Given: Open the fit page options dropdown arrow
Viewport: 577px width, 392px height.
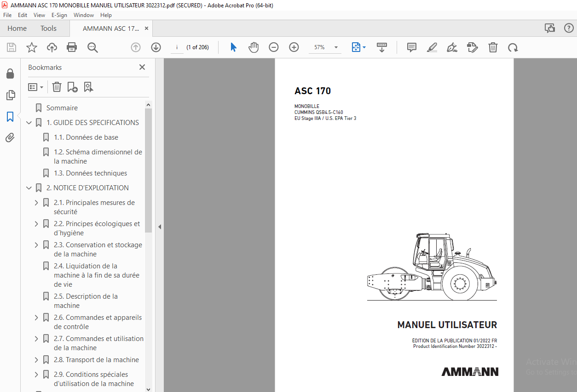Looking at the screenshot, I should click(364, 47).
